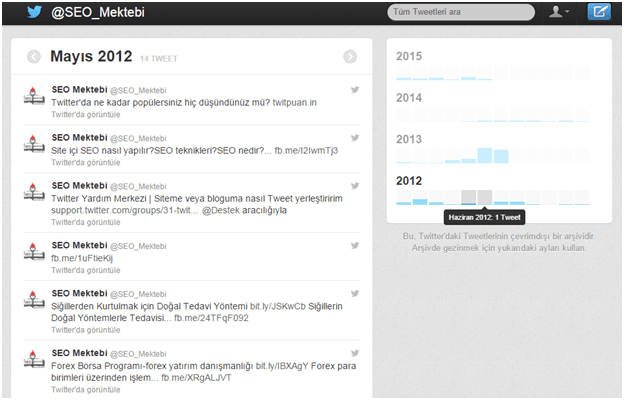The width and height of the screenshot is (624, 400).
Task: Select the Ocak 2012 month bar
Action: tap(404, 197)
